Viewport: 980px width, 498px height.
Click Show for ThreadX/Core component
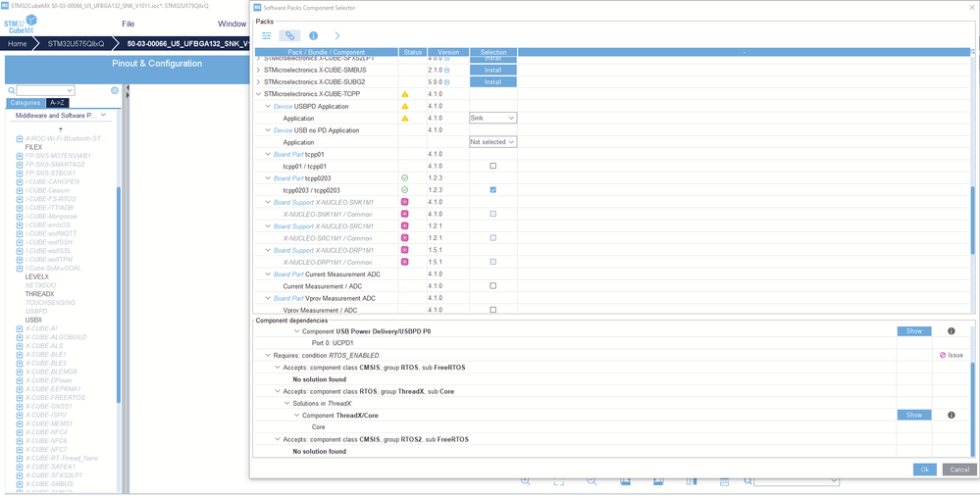pos(914,415)
